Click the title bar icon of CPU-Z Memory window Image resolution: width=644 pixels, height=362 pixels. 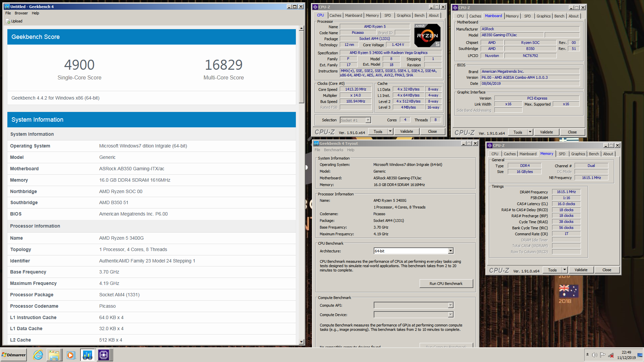[x=490, y=145]
